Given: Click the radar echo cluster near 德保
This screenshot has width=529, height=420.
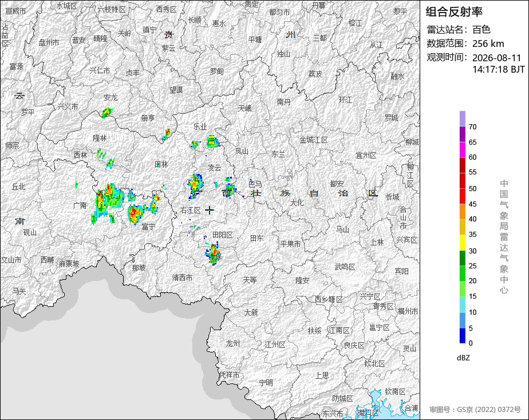Looking at the screenshot, I should point(213,254).
